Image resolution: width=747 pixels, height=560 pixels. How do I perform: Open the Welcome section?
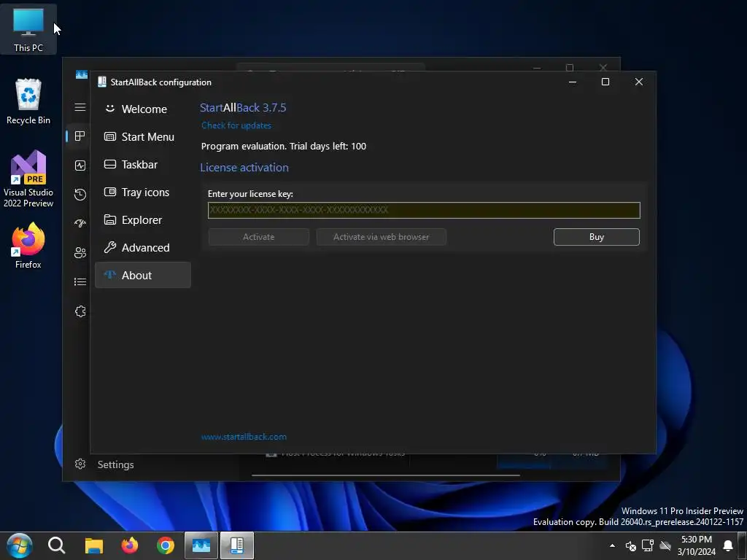pyautogui.click(x=142, y=109)
